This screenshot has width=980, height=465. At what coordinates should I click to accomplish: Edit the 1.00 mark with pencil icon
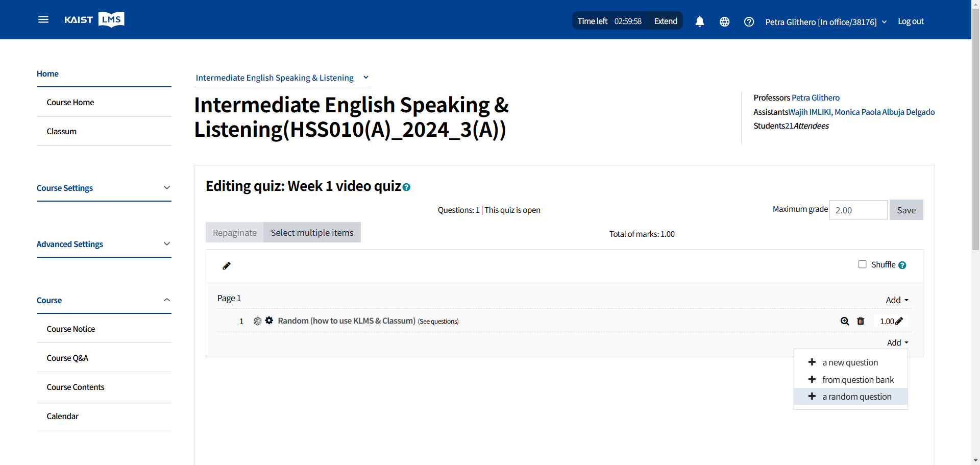click(x=899, y=321)
